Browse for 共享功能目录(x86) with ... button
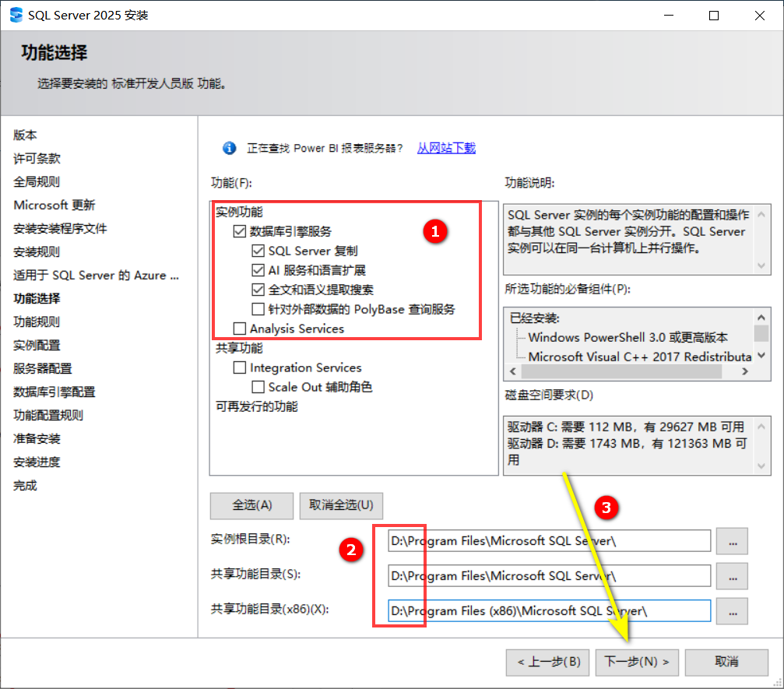Viewport: 784px width, 689px height. tap(732, 611)
